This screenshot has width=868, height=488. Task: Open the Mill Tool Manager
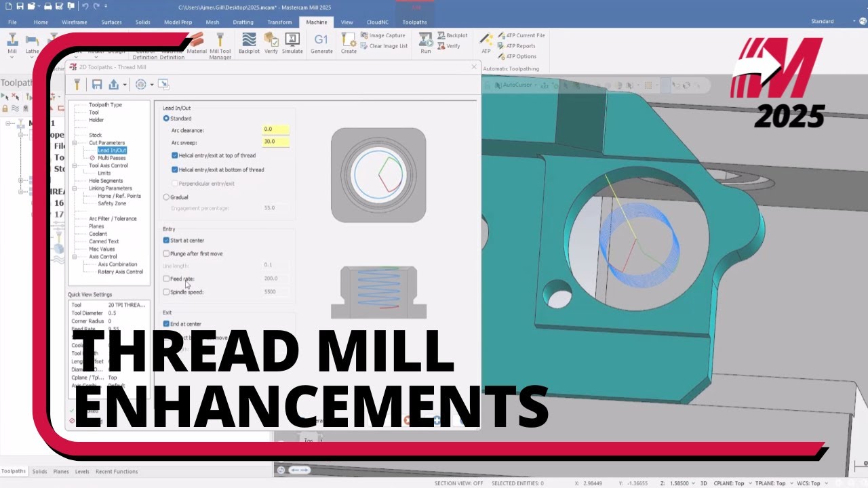coord(220,46)
